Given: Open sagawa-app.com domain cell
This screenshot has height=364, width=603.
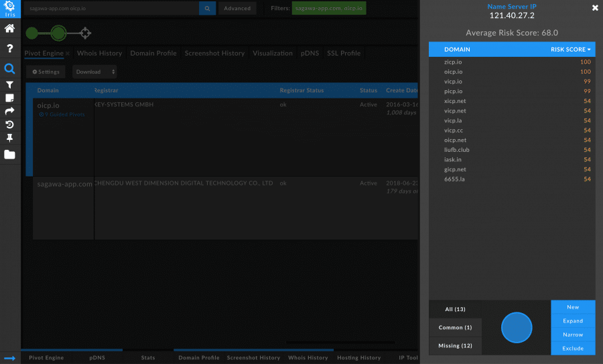Looking at the screenshot, I should click(x=64, y=208).
